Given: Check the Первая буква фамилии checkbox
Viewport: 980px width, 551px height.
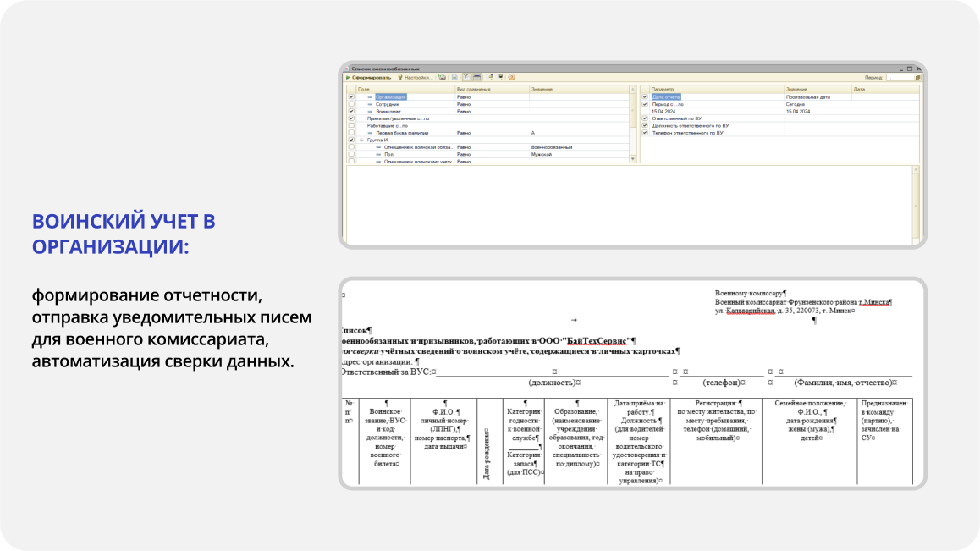Looking at the screenshot, I should (x=351, y=133).
